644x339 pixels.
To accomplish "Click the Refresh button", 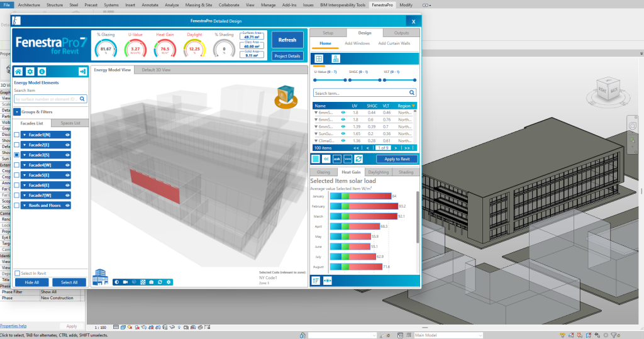I will 287,40.
